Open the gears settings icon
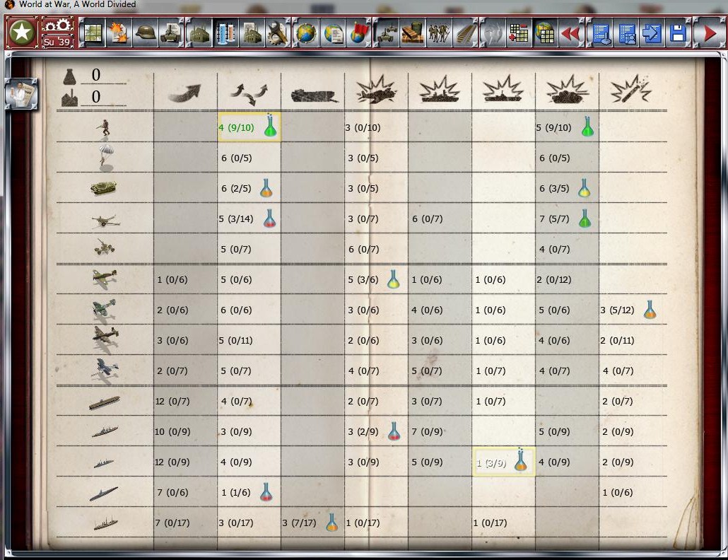Viewport: 728px width, 560px height. tap(57, 25)
